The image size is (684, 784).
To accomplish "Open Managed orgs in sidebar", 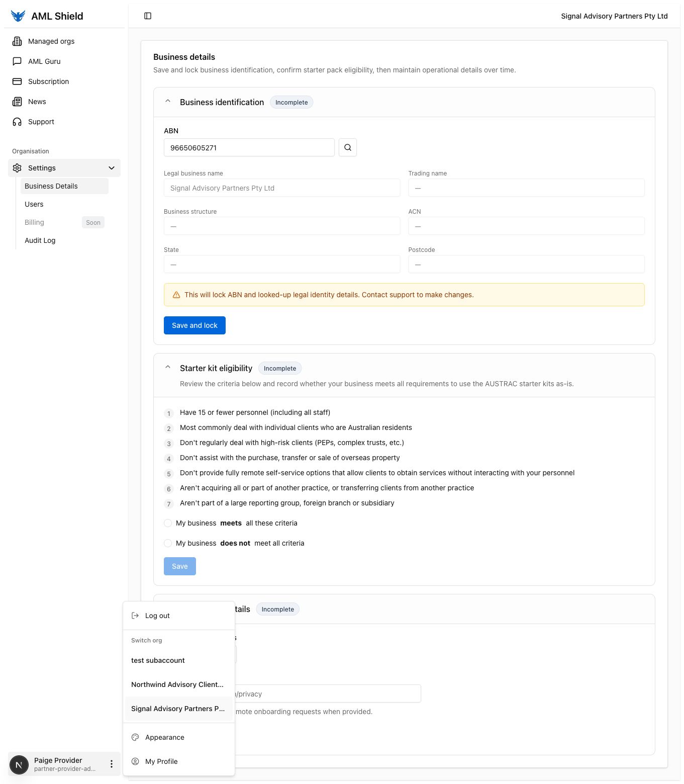I will [64, 41].
